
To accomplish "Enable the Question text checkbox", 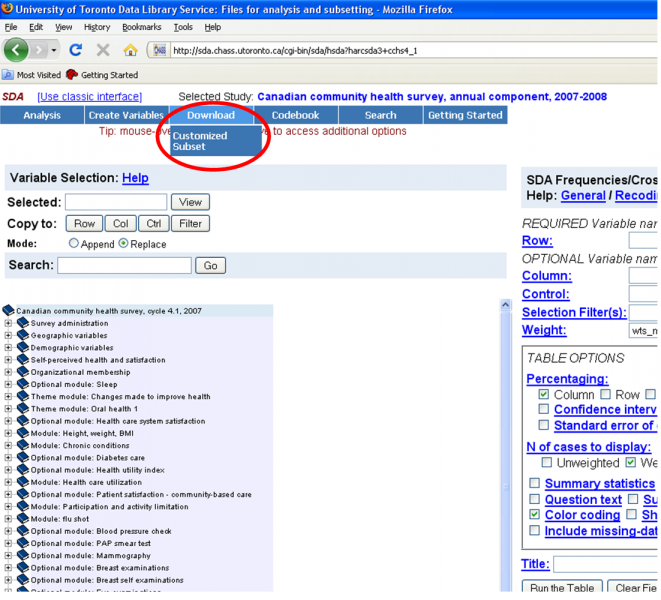I will click(x=535, y=499).
